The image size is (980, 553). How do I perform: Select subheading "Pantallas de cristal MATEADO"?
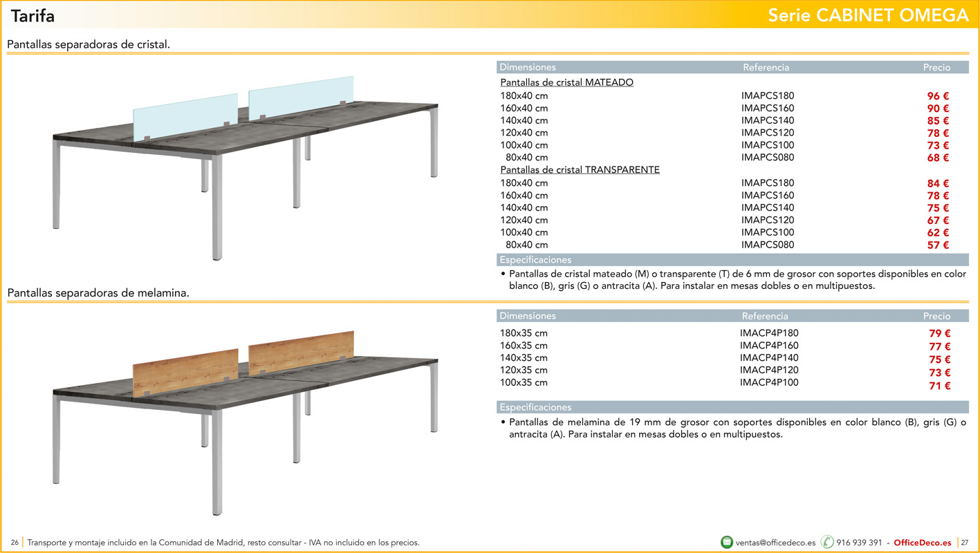tap(567, 82)
